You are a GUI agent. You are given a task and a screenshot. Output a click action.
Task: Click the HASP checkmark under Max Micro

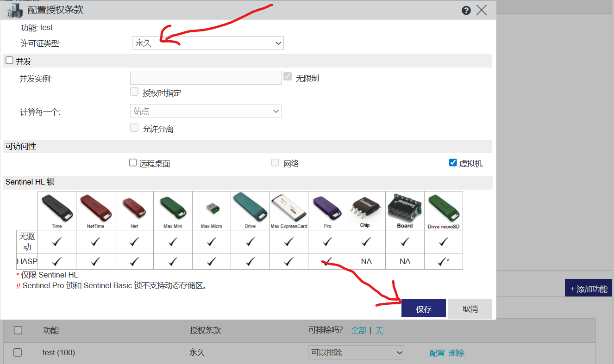[x=211, y=261]
